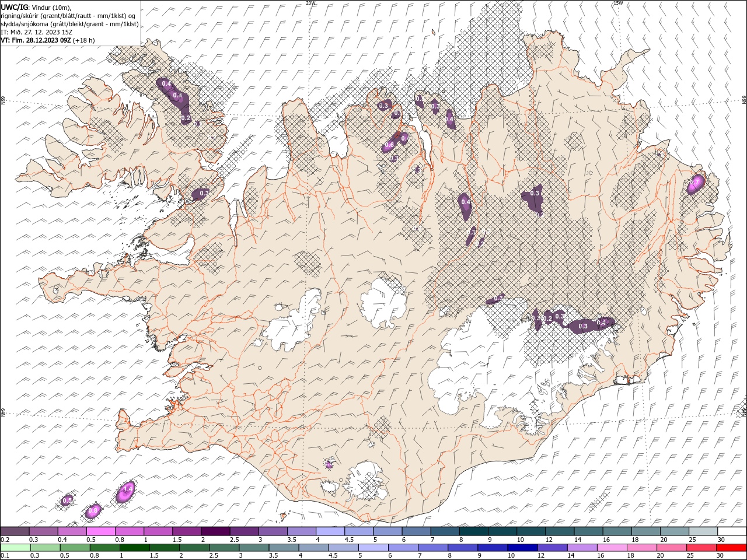This screenshot has width=747, height=560.
Task: Click the '20W' longitude label at the top
Action: (x=310, y=3)
